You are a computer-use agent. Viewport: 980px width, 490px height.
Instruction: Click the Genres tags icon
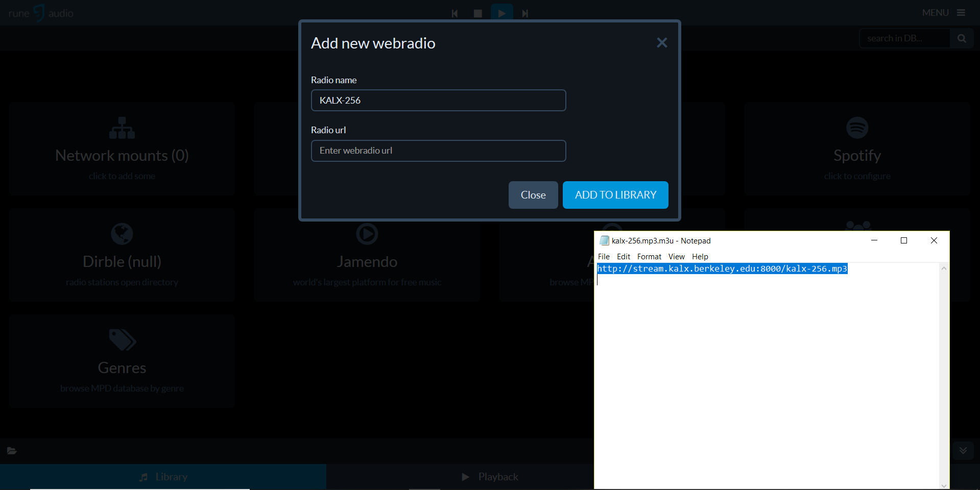(x=122, y=340)
